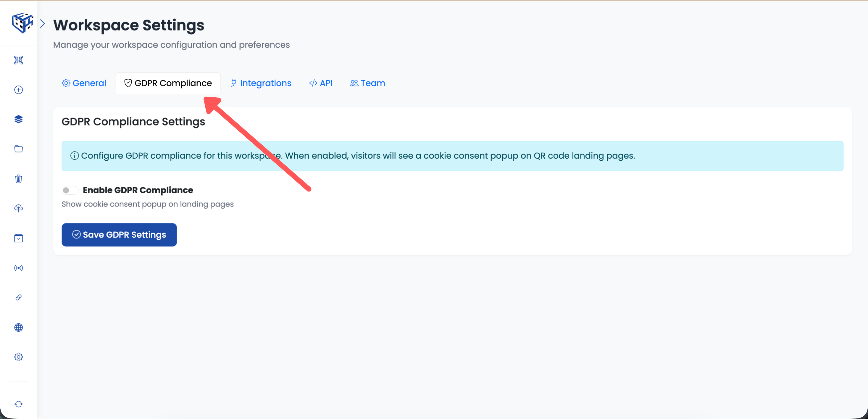Open the short links icon in sidebar
This screenshot has width=868, height=419.
[19, 297]
